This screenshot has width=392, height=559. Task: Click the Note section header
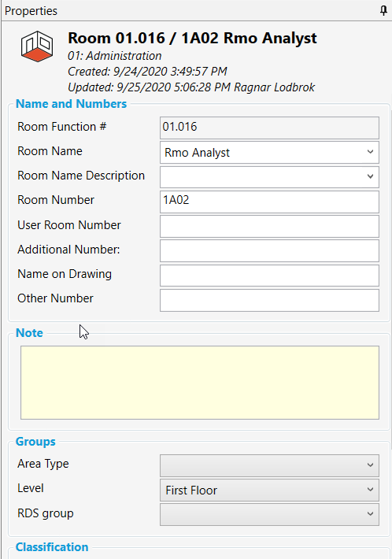pyautogui.click(x=30, y=332)
